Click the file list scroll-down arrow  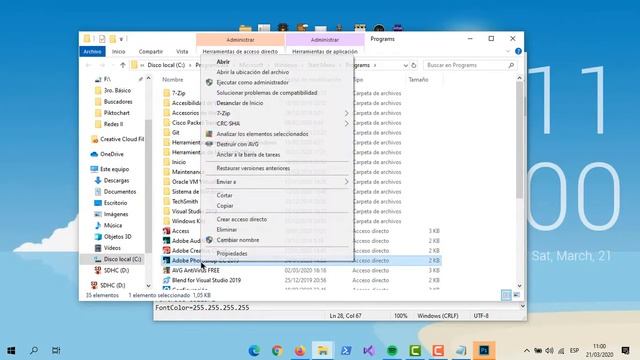click(x=519, y=286)
